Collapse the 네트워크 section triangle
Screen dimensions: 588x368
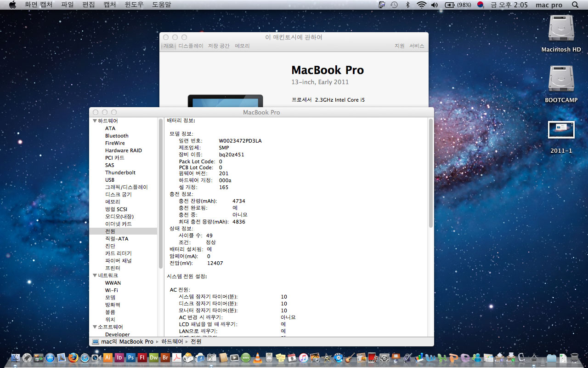pos(95,276)
